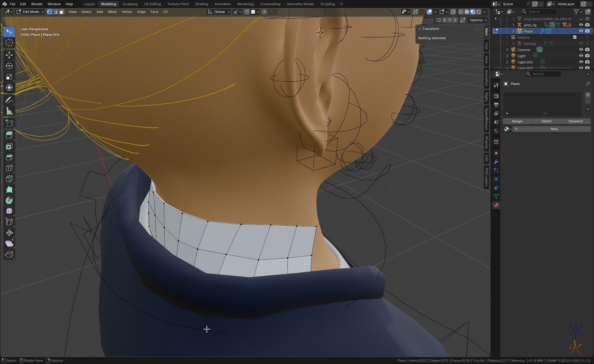Switch to face select mode

62,12
